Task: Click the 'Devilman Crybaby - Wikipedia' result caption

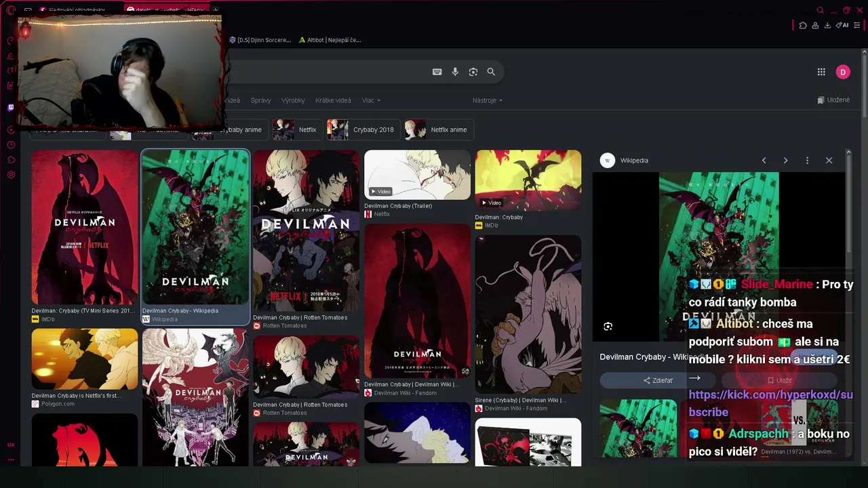Action: click(x=180, y=311)
